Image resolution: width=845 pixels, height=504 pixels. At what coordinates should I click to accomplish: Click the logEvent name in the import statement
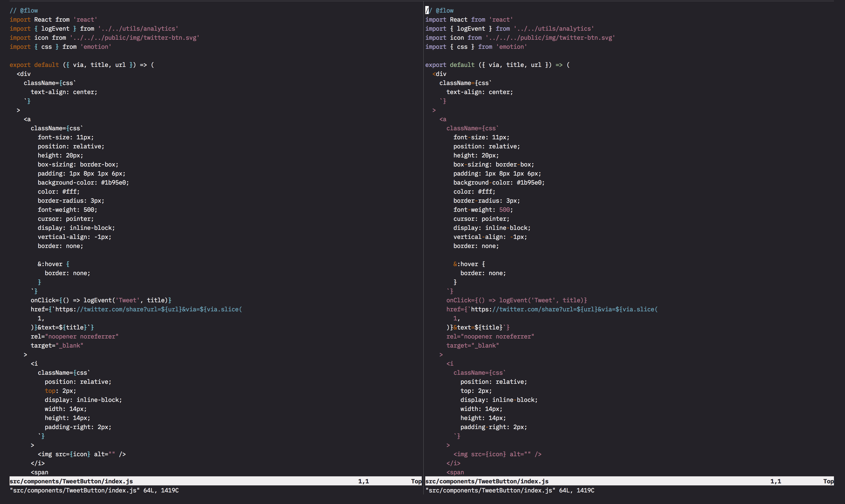click(x=55, y=28)
